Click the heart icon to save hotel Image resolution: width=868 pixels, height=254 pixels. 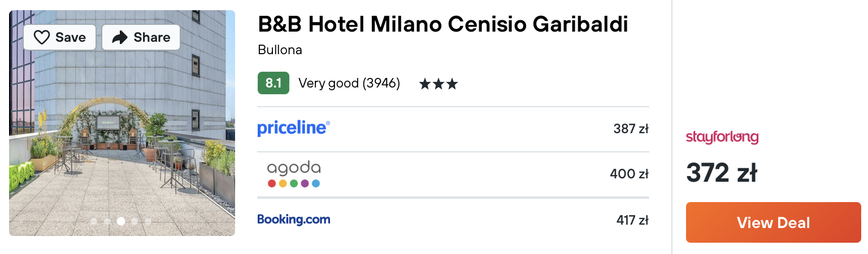(x=42, y=37)
